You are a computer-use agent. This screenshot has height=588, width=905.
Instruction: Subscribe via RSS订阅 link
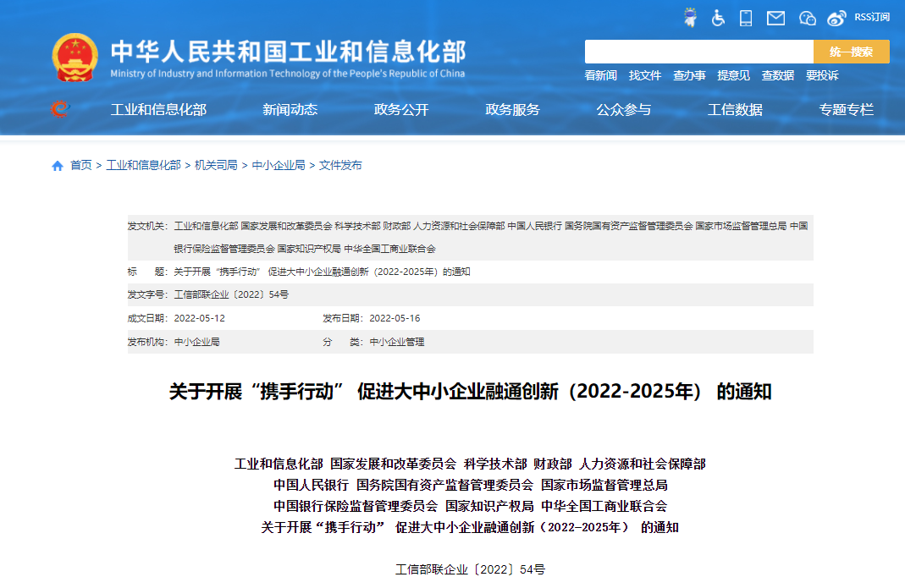pos(872,17)
